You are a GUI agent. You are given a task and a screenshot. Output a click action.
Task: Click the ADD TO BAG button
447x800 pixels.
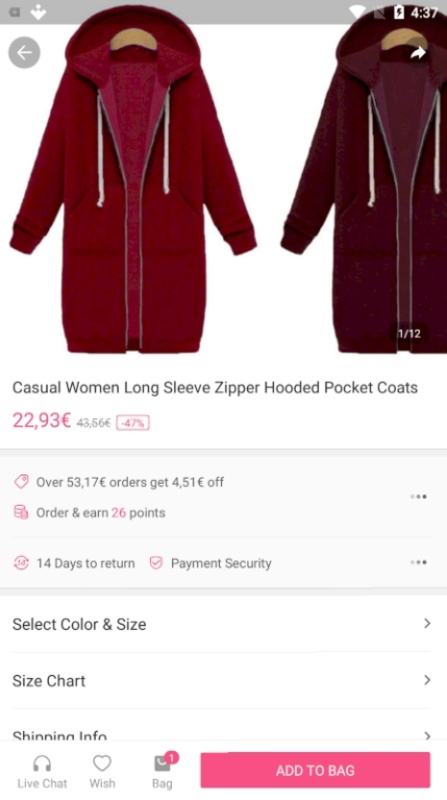pos(315,770)
